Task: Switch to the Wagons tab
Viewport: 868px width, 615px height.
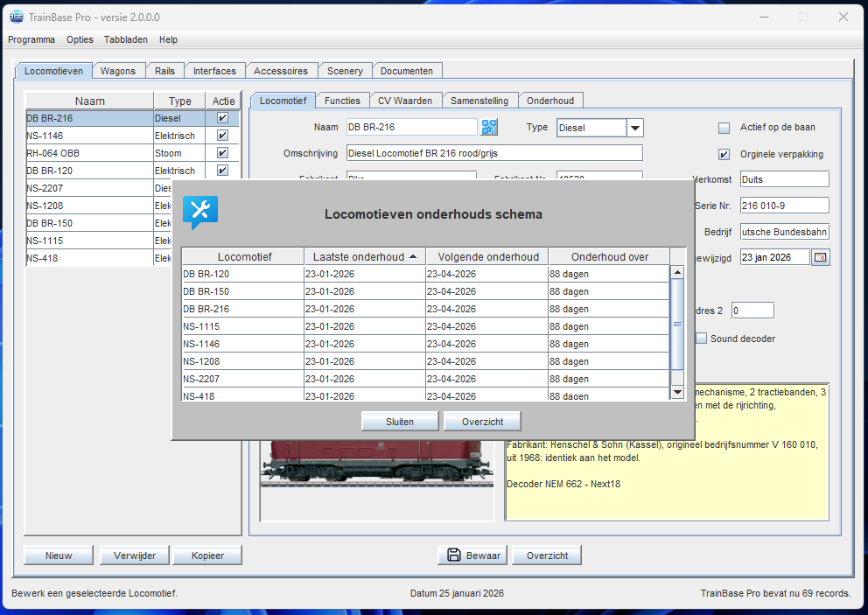Action: 119,70
